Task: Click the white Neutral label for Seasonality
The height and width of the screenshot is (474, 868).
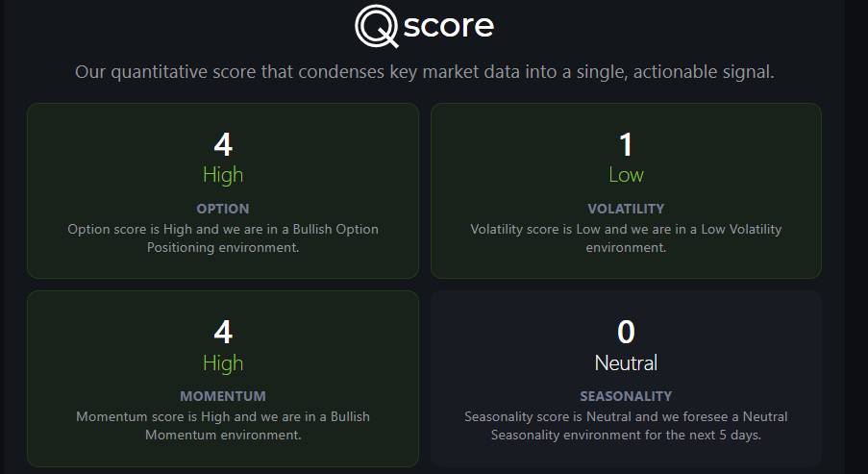Action: (x=626, y=363)
